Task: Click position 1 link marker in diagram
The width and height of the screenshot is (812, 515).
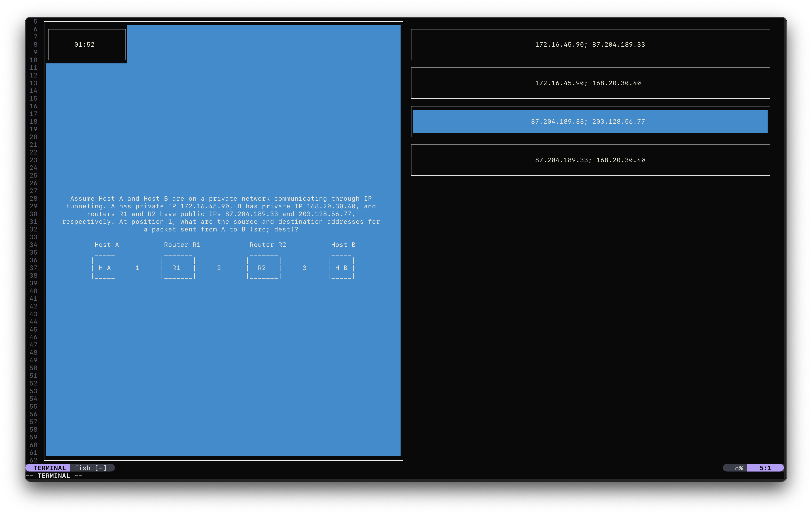Action: tap(137, 268)
